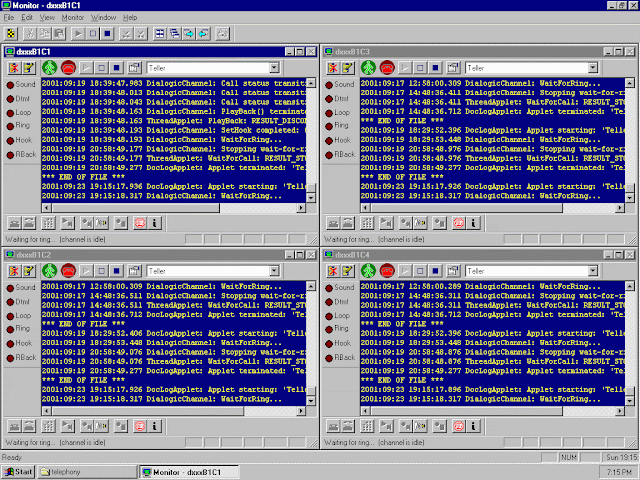Click the off-hook phone icon in dxxxB1C4 bottom bar
The height and width of the screenshot is (480, 640).
(x=348, y=426)
